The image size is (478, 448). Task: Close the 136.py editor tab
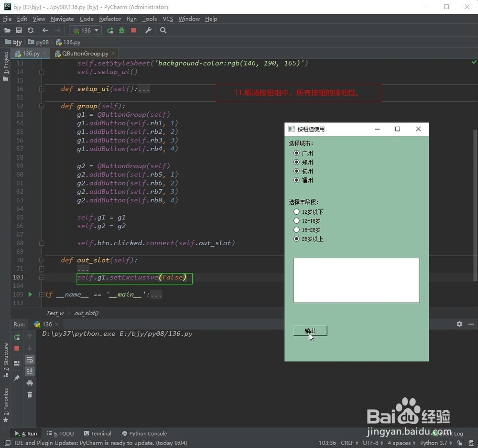pos(45,53)
